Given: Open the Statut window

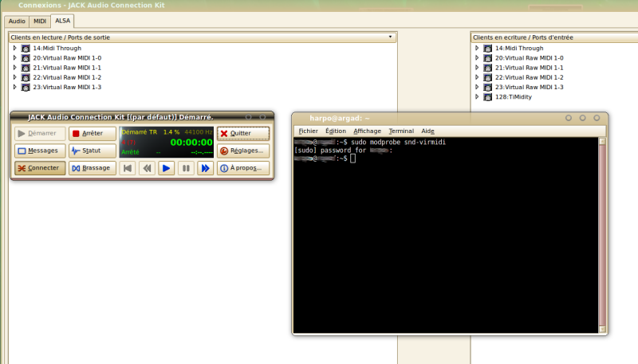Looking at the screenshot, I should [93, 151].
